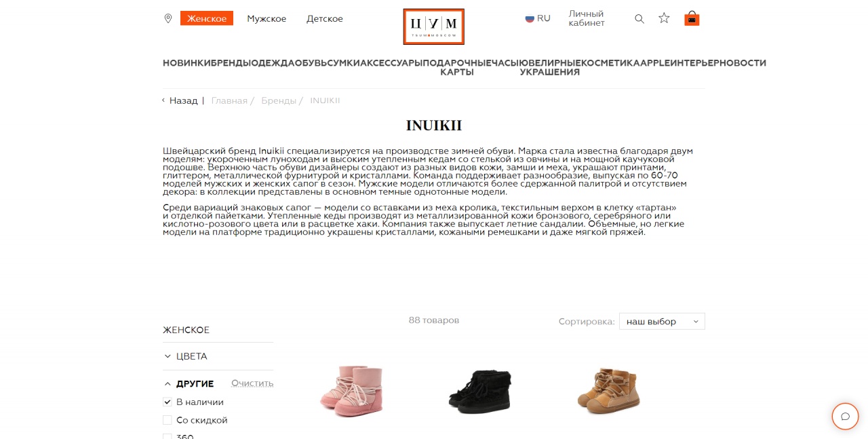Click Бренды breadcrumb link

279,100
